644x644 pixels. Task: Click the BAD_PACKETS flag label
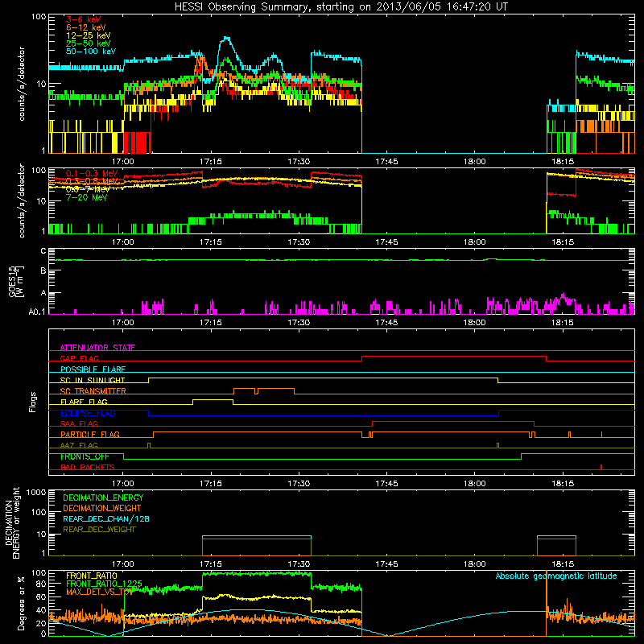pyautogui.click(x=88, y=467)
